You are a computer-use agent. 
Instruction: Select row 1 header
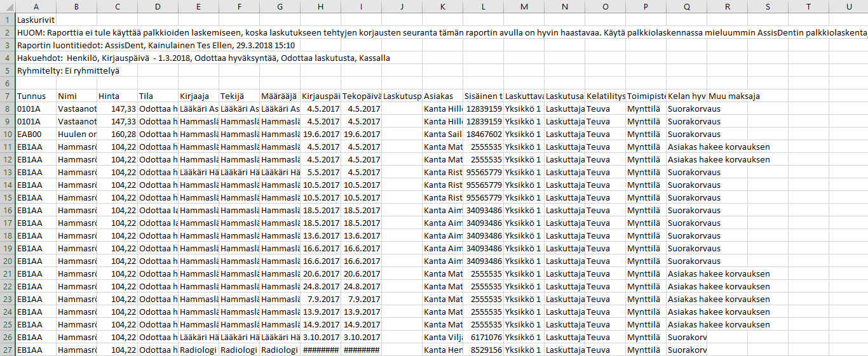pyautogui.click(x=8, y=20)
